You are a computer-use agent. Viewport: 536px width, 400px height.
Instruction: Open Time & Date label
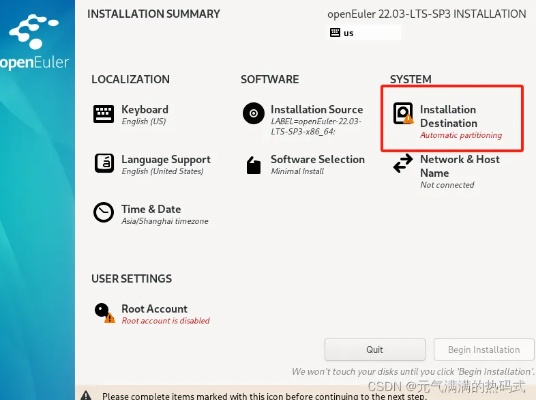point(151,209)
